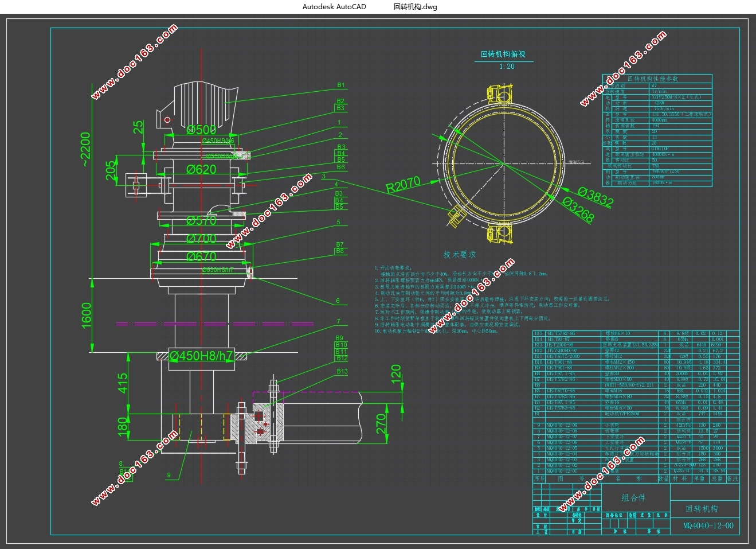The image size is (756, 549).
Task: Click the 'Ø3268' diameter label
Action: tap(578, 209)
